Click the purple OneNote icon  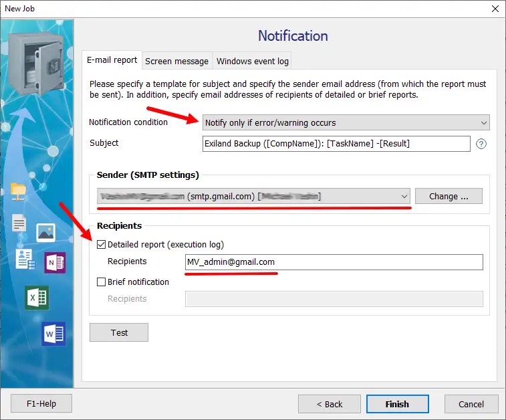pos(54,263)
